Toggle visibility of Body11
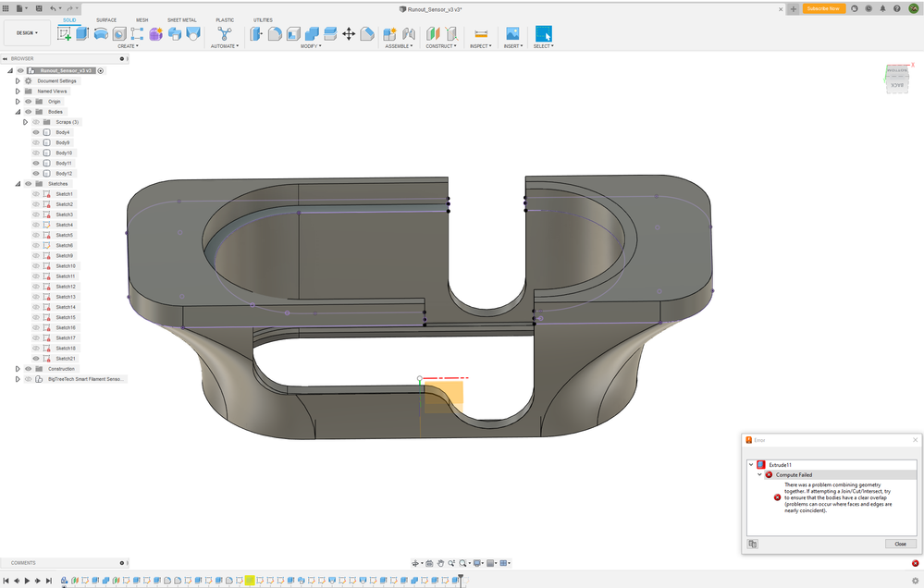This screenshot has height=588, width=924. point(36,164)
